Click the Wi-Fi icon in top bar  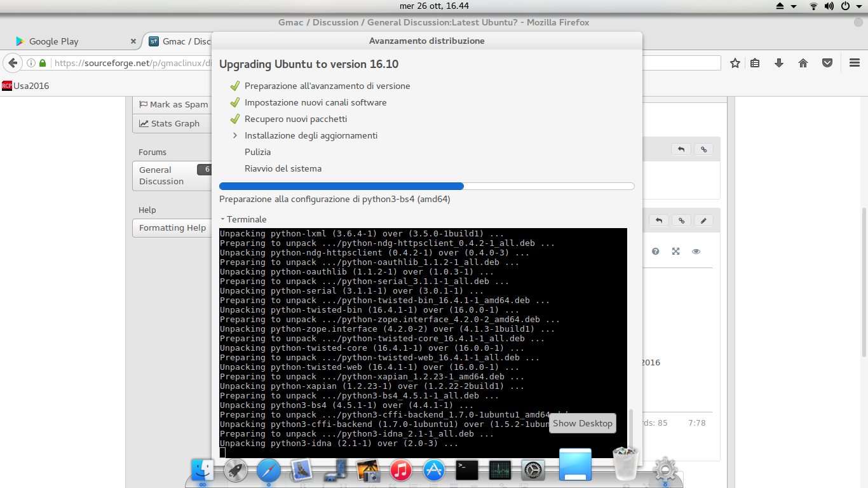(x=813, y=6)
